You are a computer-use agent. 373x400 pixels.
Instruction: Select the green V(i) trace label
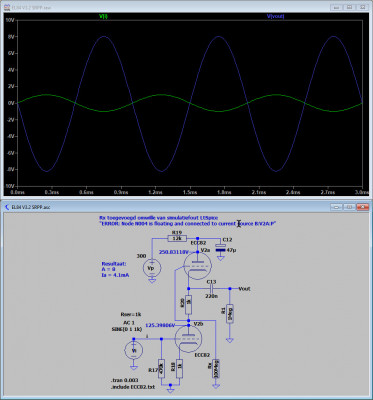(103, 16)
